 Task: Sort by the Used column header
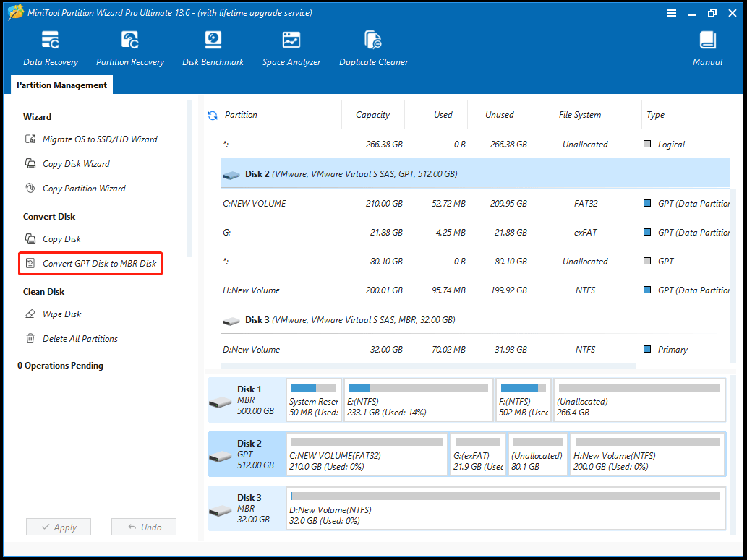click(x=436, y=115)
